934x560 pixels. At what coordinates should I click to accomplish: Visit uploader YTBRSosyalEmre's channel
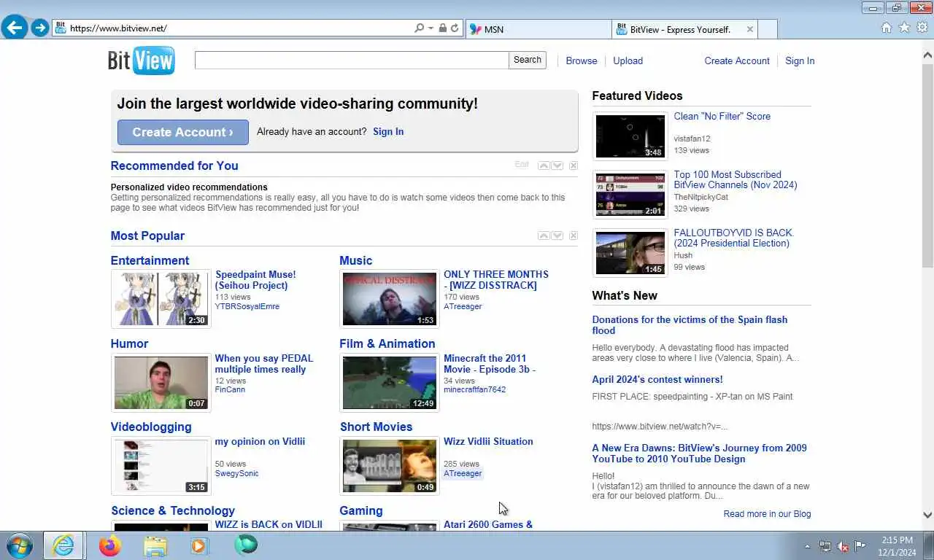coord(247,306)
